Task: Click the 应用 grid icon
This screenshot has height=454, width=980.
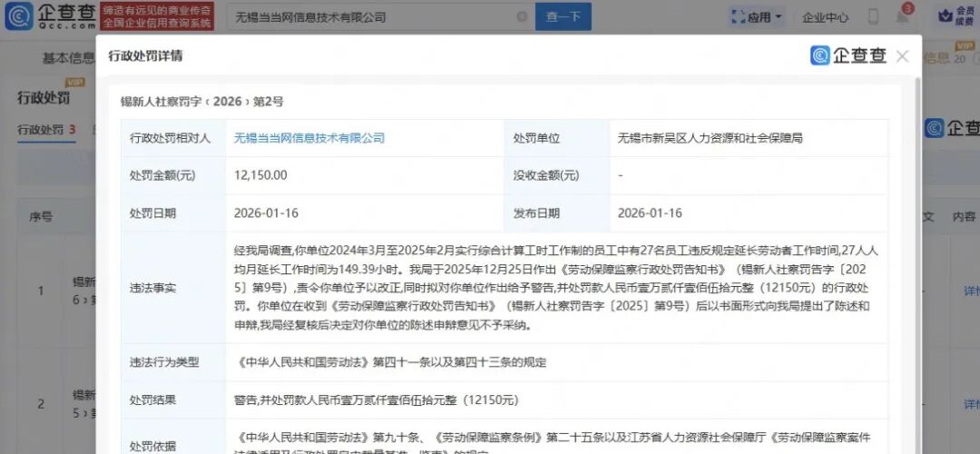Action: [739, 16]
